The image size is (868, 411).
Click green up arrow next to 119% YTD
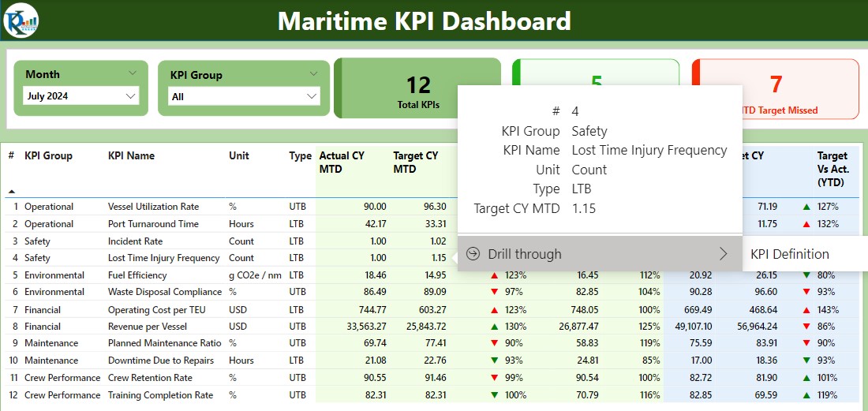806,395
